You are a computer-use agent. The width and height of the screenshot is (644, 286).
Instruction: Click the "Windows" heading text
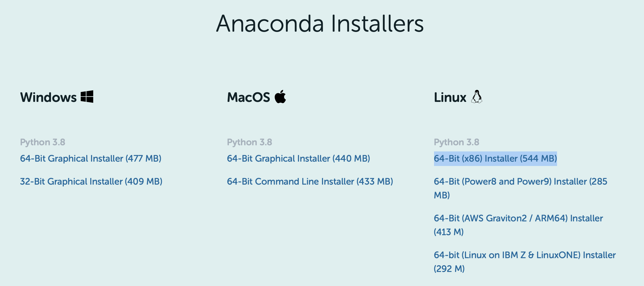coord(48,97)
